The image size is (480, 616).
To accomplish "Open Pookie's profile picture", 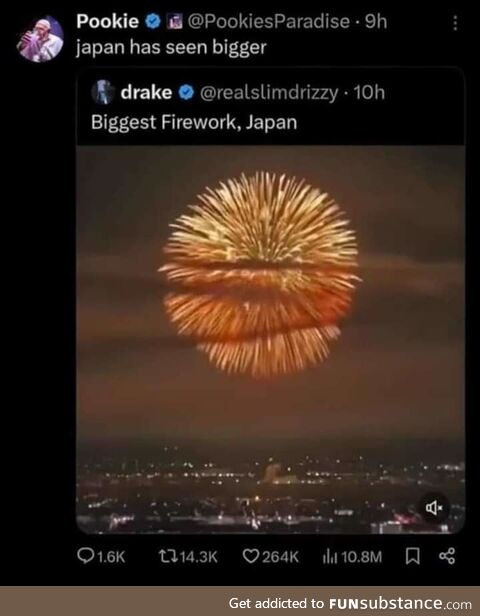I will coord(40,39).
